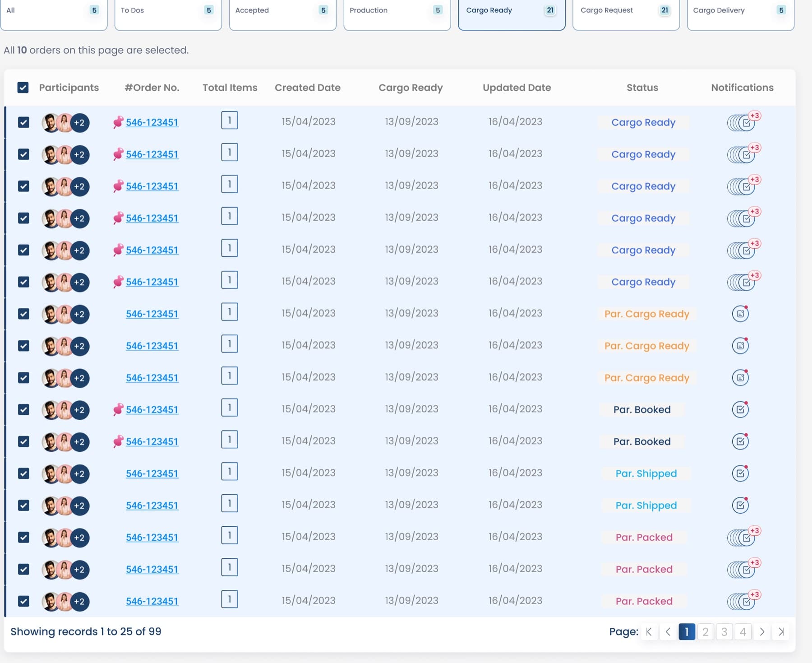The height and width of the screenshot is (663, 812).
Task: Select current page 1 button
Action: (687, 631)
